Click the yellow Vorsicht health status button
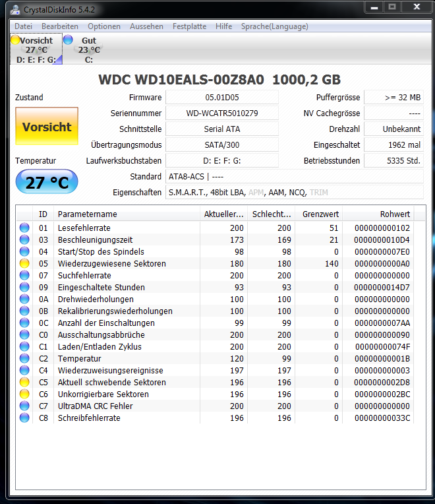Screen dimensions: 435x504 [x=47, y=126]
